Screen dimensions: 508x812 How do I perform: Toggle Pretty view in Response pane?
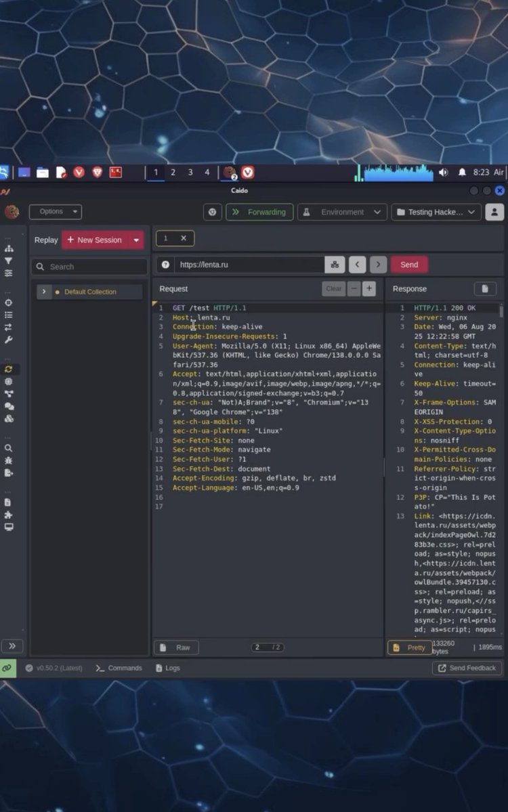point(409,648)
